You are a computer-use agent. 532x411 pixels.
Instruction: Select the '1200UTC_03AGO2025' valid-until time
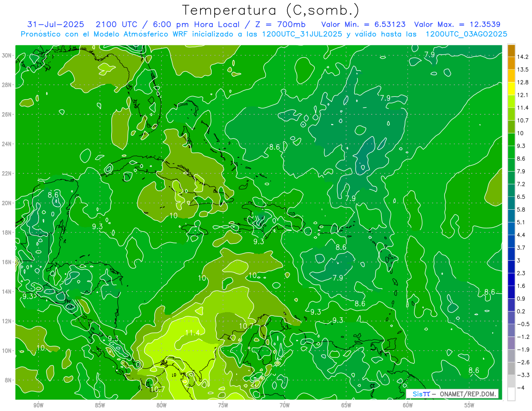click(466, 34)
